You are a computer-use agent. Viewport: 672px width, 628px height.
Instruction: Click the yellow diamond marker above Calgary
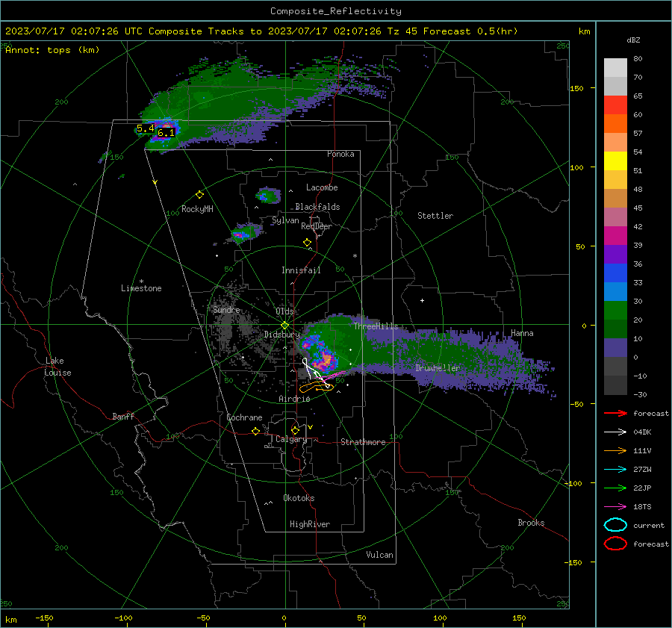295,430
